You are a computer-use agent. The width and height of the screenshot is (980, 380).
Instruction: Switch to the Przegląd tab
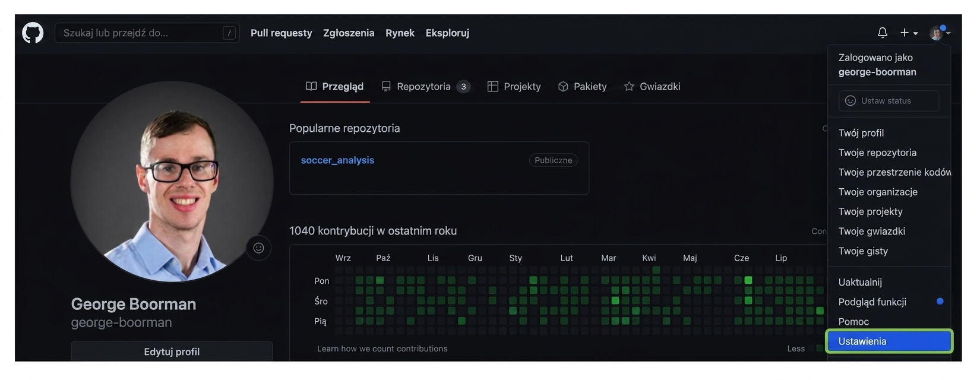(334, 86)
